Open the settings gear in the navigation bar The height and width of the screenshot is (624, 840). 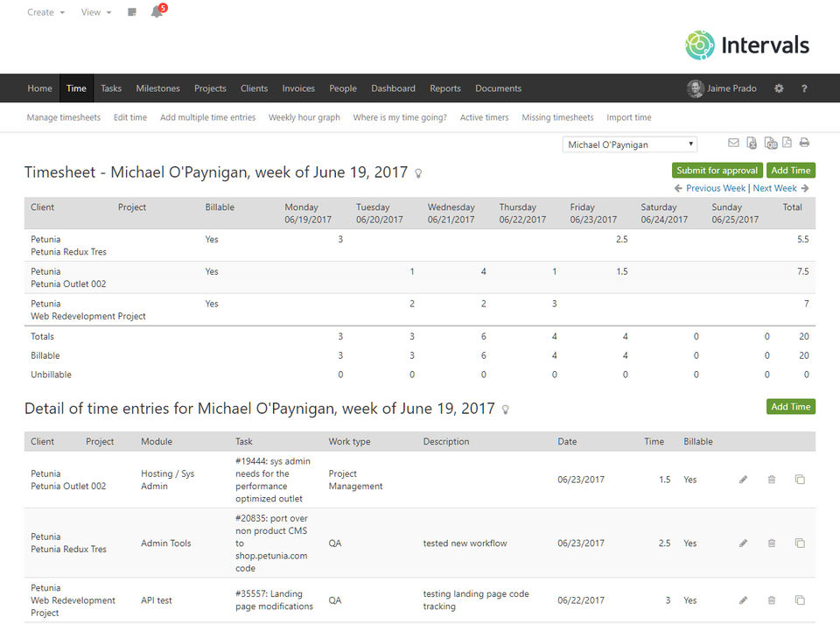[x=779, y=88]
